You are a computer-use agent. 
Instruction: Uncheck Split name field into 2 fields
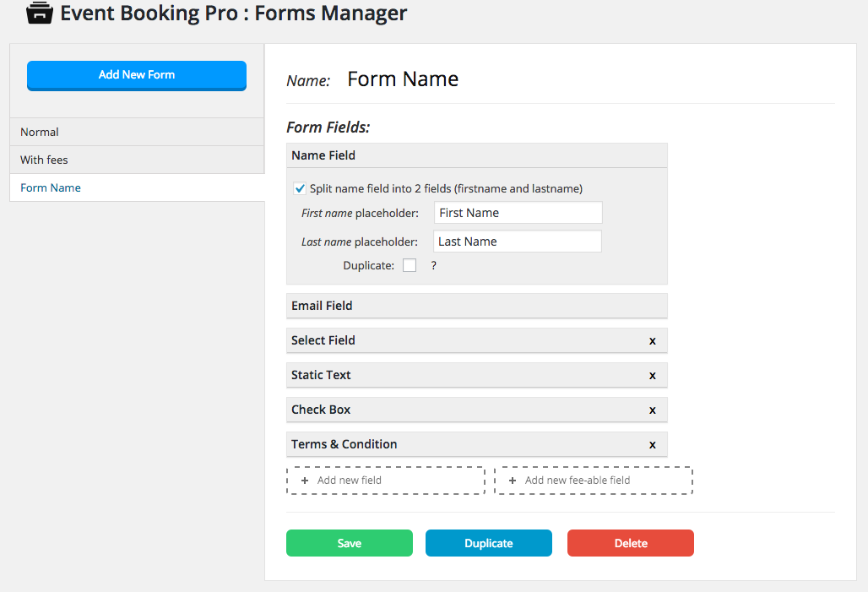coord(300,189)
